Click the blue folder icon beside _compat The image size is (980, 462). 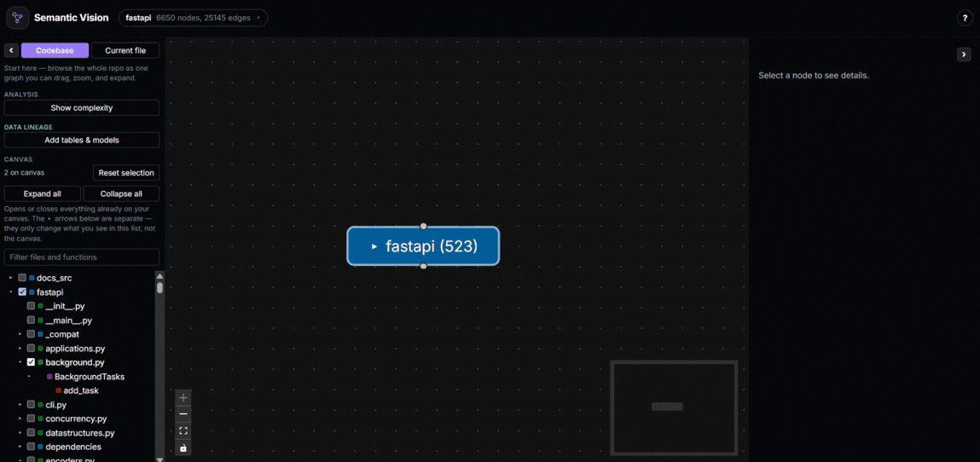pyautogui.click(x=40, y=335)
